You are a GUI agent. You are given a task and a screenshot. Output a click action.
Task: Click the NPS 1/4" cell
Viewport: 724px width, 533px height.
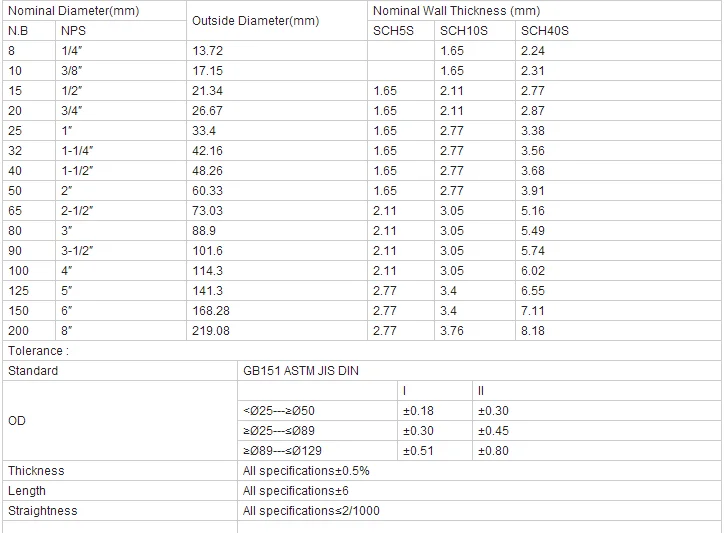[121, 51]
